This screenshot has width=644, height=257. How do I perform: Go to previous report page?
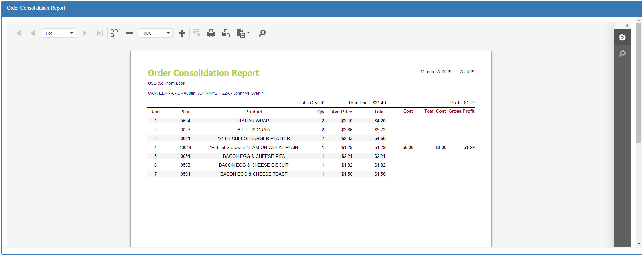point(32,33)
